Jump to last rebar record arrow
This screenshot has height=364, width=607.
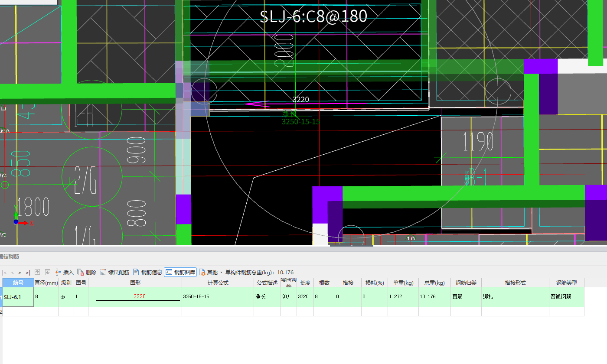point(27,273)
